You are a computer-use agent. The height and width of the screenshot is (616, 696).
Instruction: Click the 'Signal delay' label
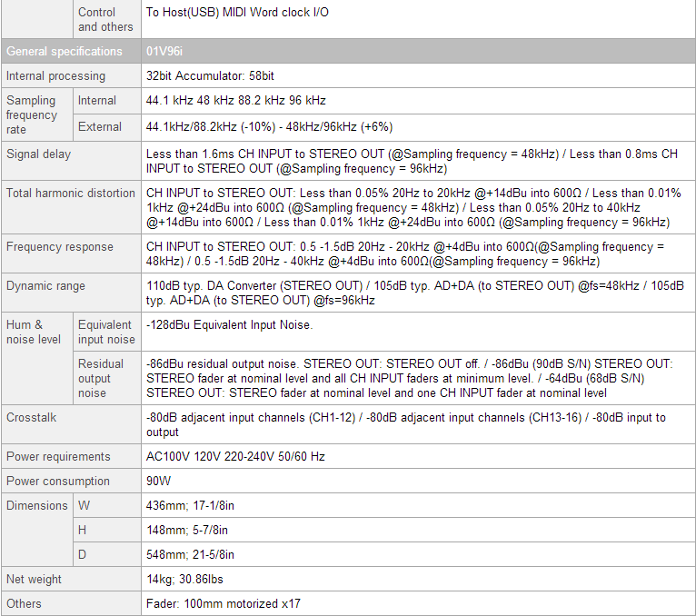click(x=39, y=154)
